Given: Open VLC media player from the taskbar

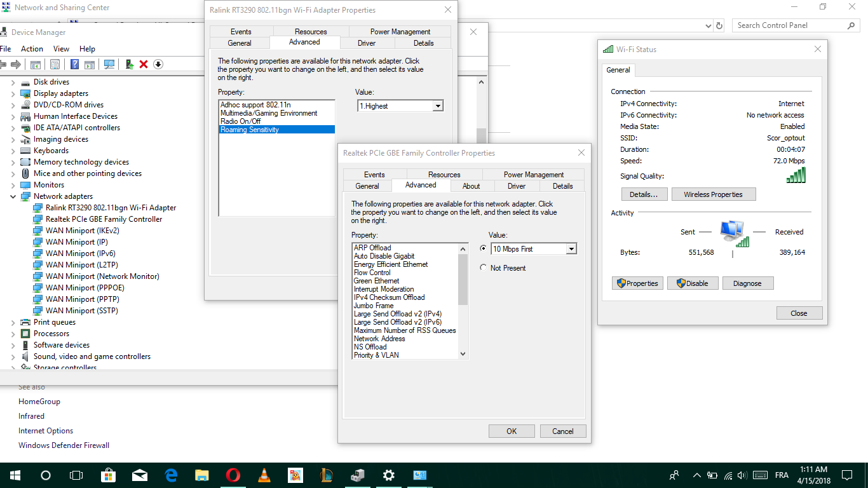Looking at the screenshot, I should 264,475.
